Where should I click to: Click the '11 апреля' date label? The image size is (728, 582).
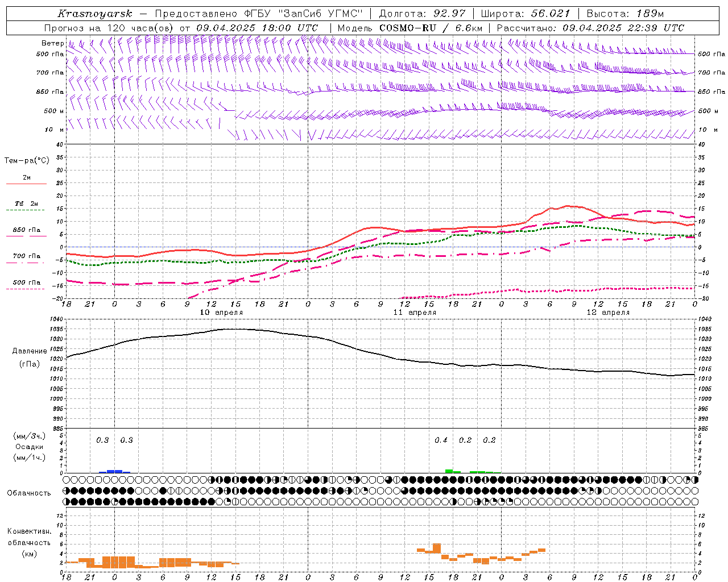pos(415,313)
